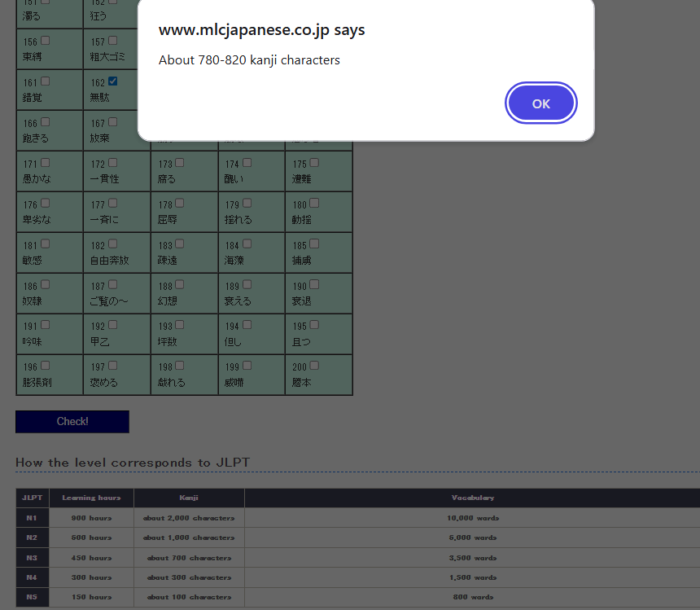The width and height of the screenshot is (700, 610).
Task: Tick checkbox for item 179
Action: point(247,203)
